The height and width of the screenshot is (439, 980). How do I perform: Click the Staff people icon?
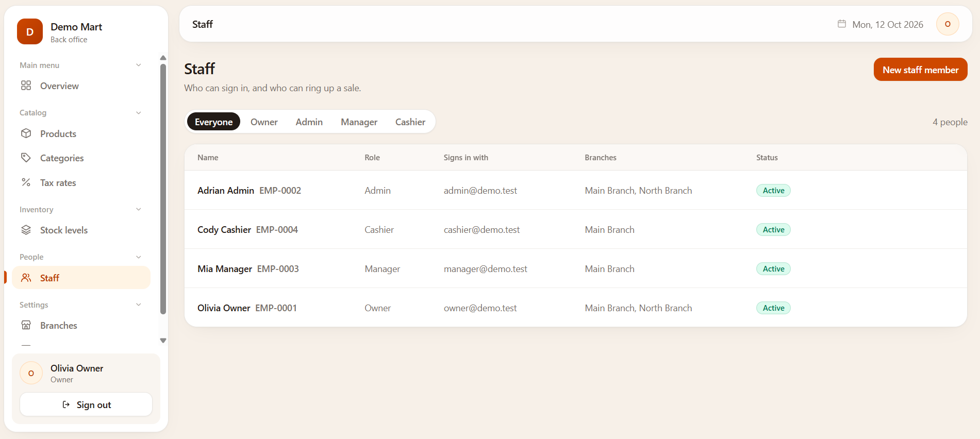(x=26, y=278)
